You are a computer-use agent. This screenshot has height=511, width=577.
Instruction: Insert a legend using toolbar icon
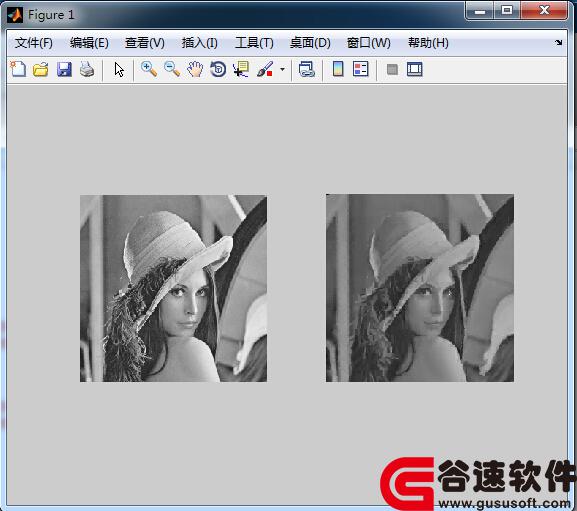point(361,69)
